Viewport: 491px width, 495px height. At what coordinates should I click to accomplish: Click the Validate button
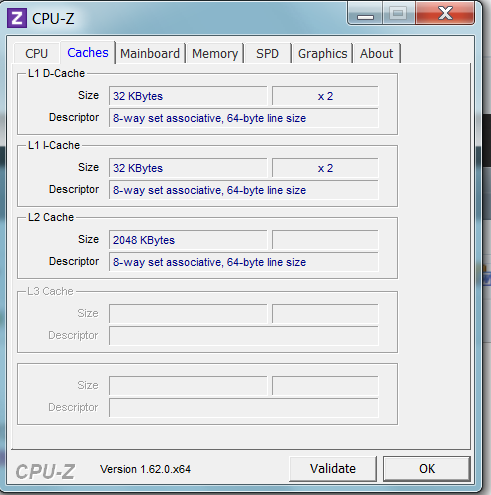coord(333,469)
